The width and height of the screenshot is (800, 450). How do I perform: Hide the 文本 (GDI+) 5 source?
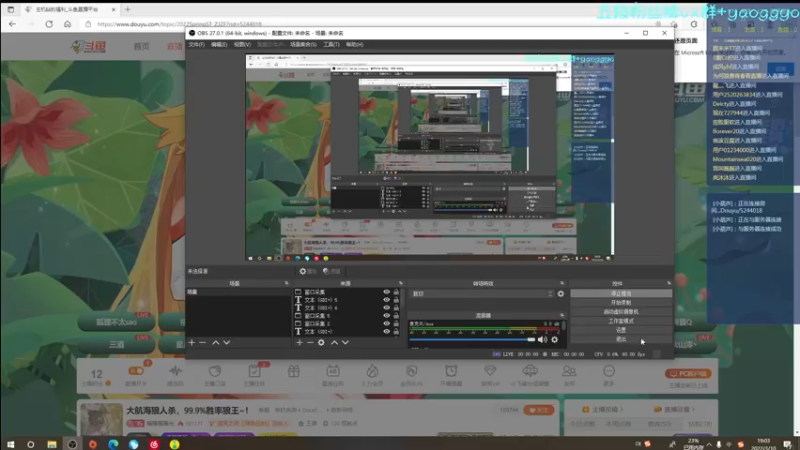386,300
